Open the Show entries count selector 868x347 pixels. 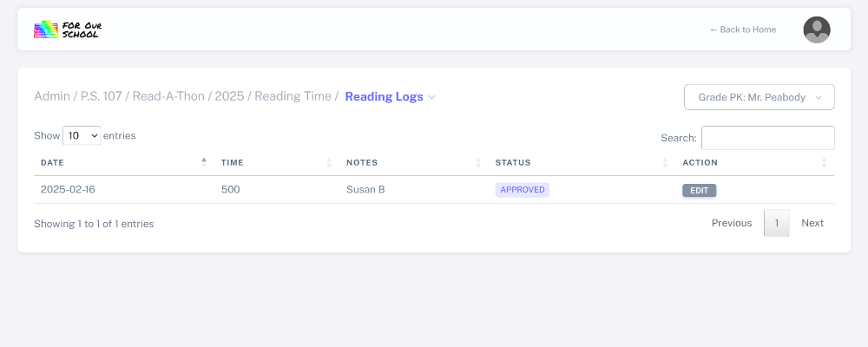(x=82, y=136)
